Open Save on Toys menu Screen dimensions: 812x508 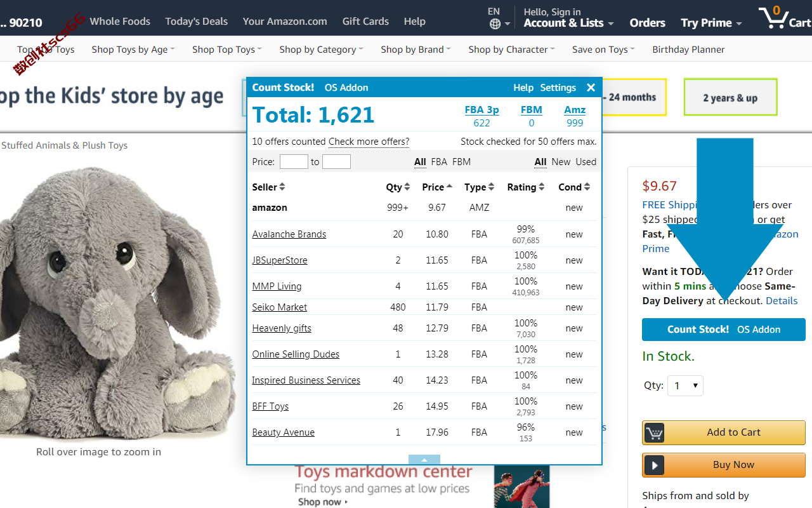pyautogui.click(x=603, y=50)
